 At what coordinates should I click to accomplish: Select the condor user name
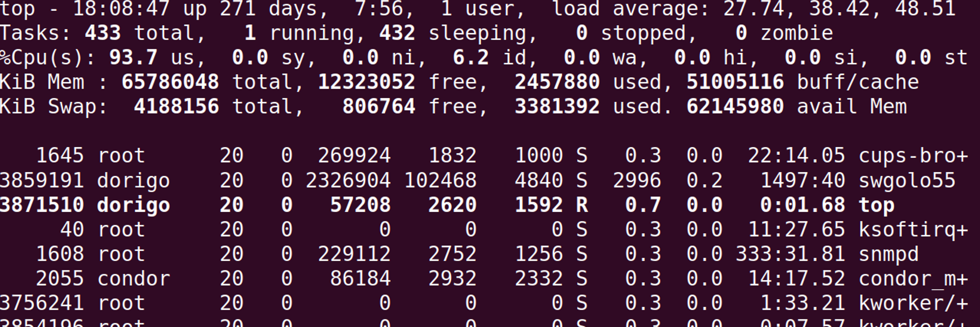click(133, 279)
